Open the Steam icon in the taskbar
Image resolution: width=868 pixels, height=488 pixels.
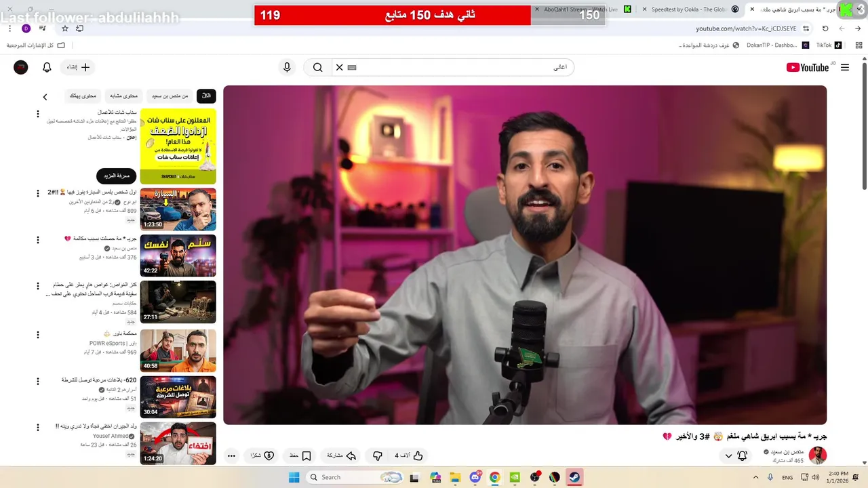point(574,477)
